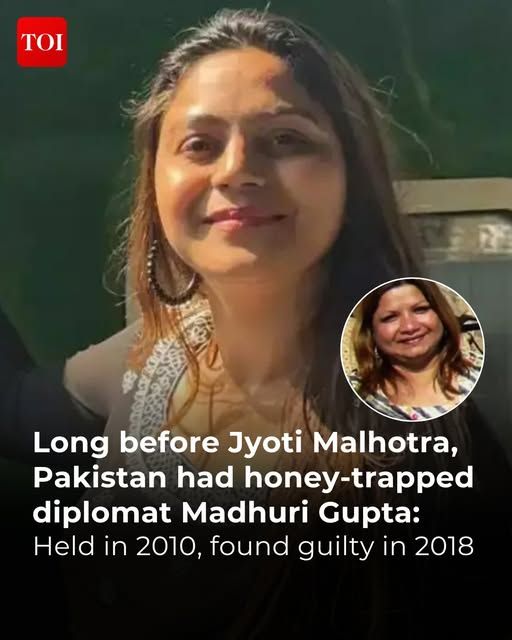Click the words Held in at subheadline start
Screen dimensions: 512x640
81,546
